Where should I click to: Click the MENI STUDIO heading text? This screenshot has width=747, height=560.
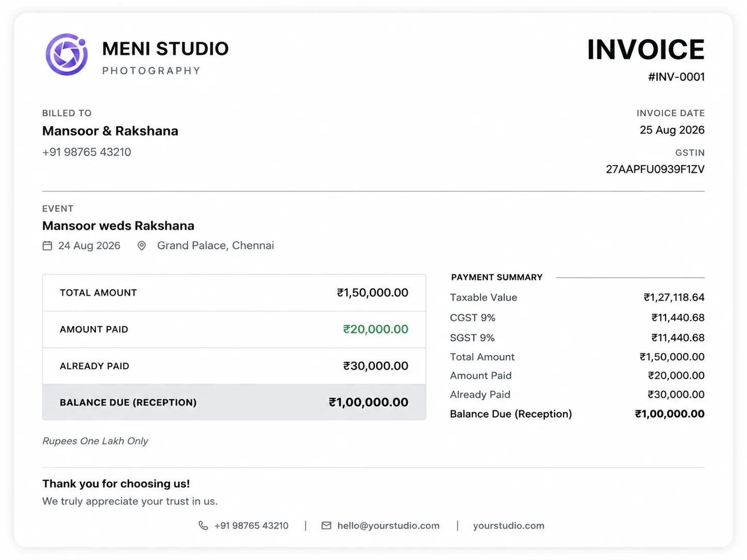coord(166,48)
